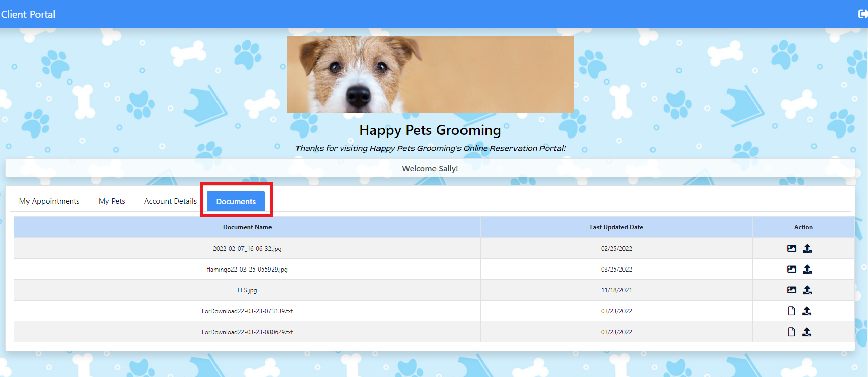The width and height of the screenshot is (868, 377).
Task: Click the upload icon for ForDownload22-03-23-073139.txt
Action: tap(807, 311)
